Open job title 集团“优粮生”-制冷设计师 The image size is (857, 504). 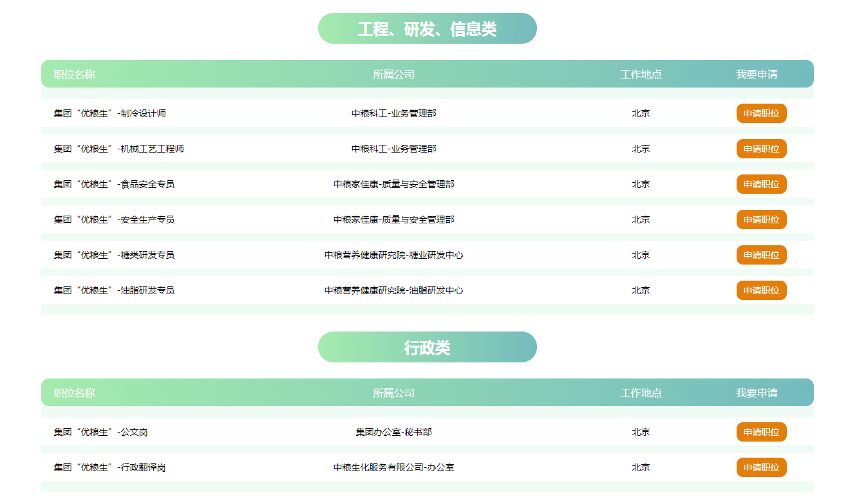tap(110, 113)
